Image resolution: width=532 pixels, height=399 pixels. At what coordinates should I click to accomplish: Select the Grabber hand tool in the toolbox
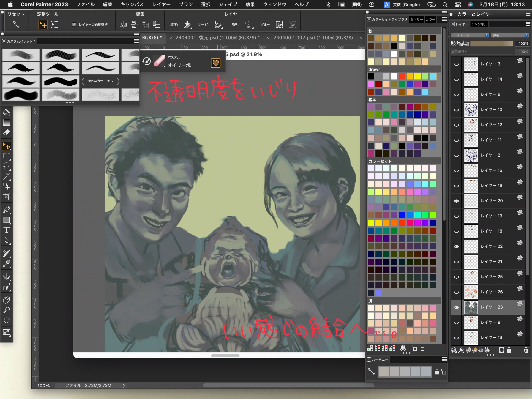tap(6, 300)
